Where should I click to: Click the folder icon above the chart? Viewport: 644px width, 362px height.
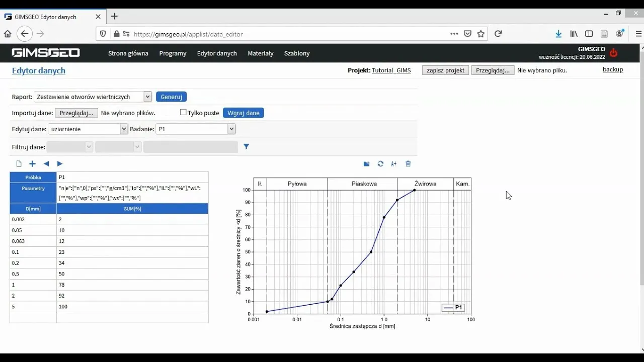coord(367,164)
